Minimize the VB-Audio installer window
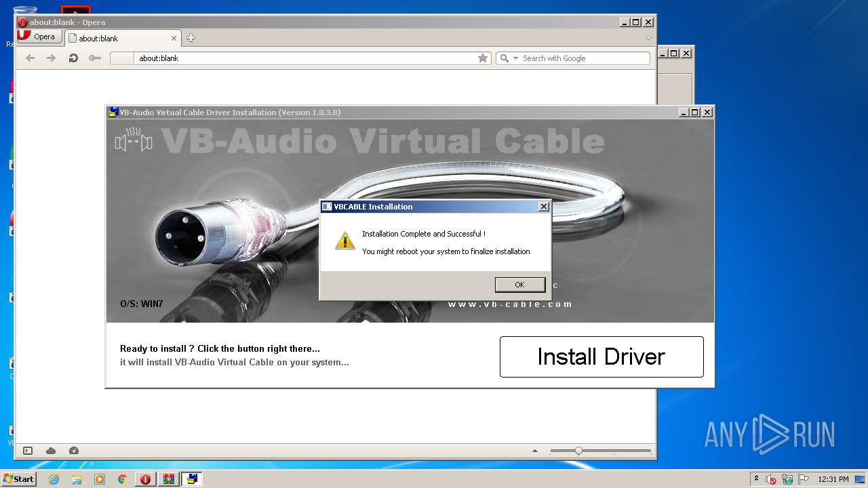This screenshot has height=488, width=868. click(684, 113)
